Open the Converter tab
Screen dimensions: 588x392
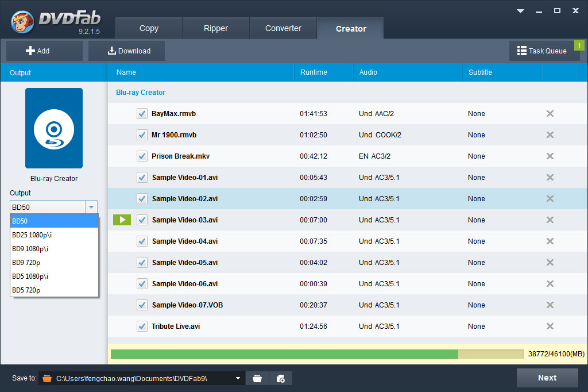click(x=283, y=28)
